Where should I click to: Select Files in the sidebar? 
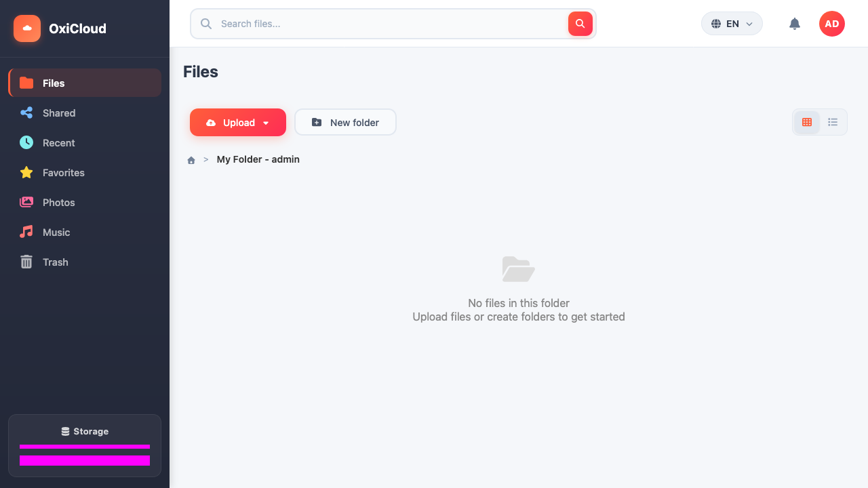click(85, 83)
